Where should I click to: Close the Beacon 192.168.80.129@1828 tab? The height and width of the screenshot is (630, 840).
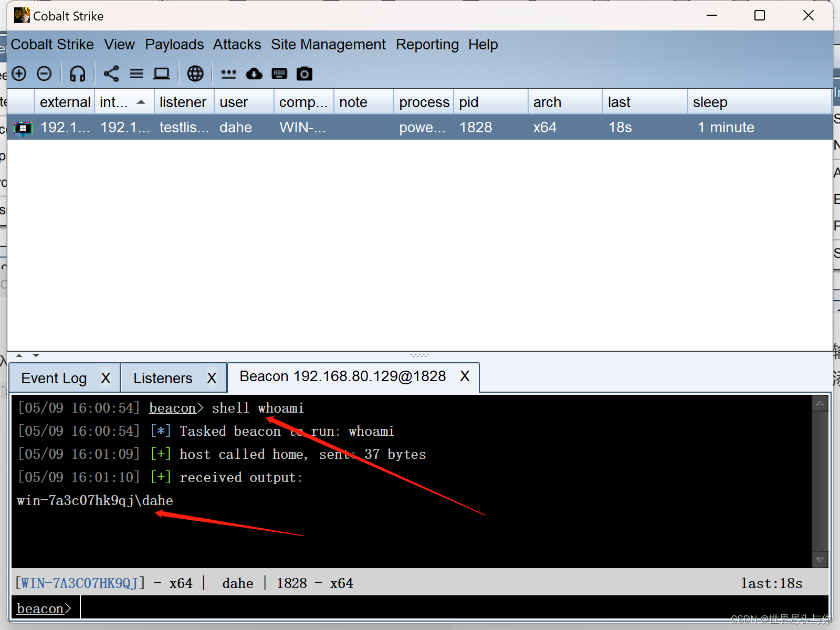tap(465, 376)
